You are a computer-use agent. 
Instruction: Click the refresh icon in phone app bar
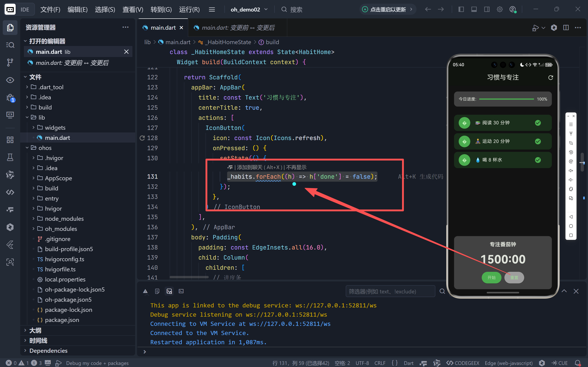(550, 77)
